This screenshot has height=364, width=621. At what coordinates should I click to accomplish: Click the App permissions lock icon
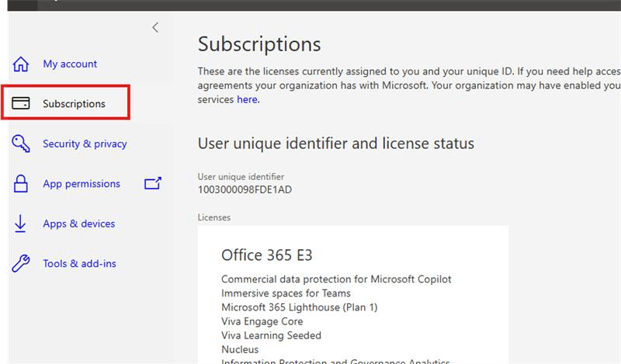tap(21, 183)
